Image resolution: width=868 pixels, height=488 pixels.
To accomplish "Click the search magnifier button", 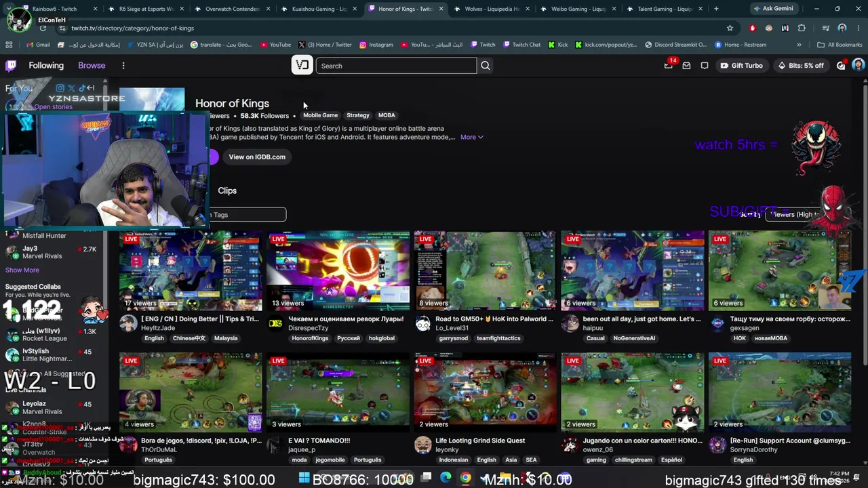I will pos(485,66).
